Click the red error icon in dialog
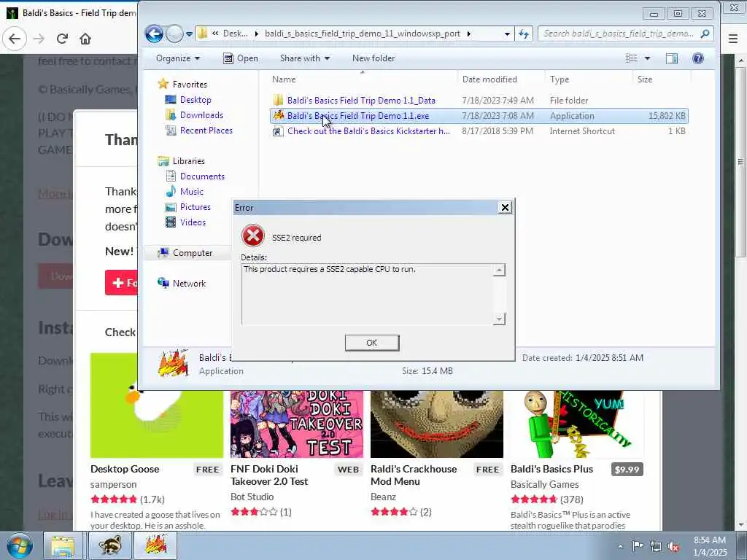Screen dimensions: 747x560 [253, 236]
